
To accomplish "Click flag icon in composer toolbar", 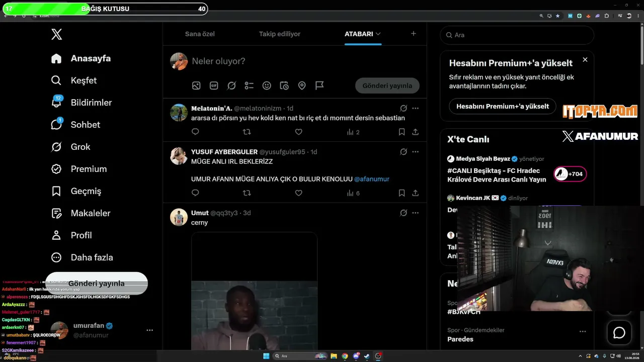I will tap(319, 85).
